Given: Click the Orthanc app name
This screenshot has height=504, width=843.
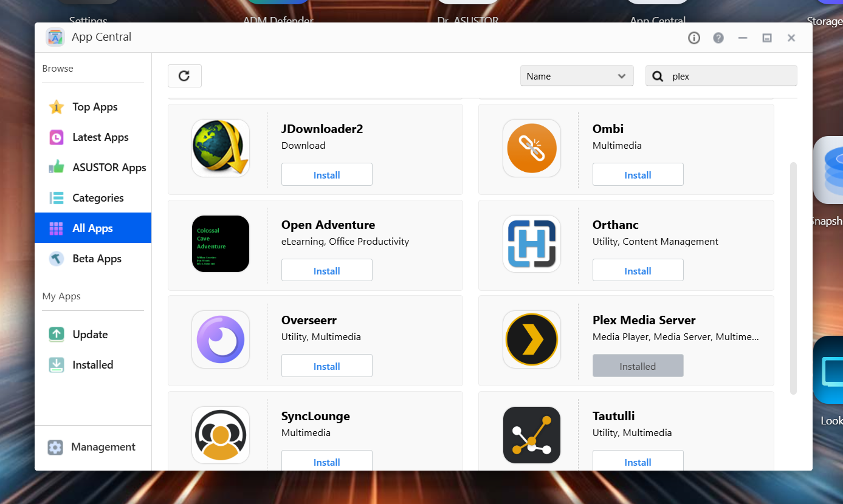Looking at the screenshot, I should point(616,225).
